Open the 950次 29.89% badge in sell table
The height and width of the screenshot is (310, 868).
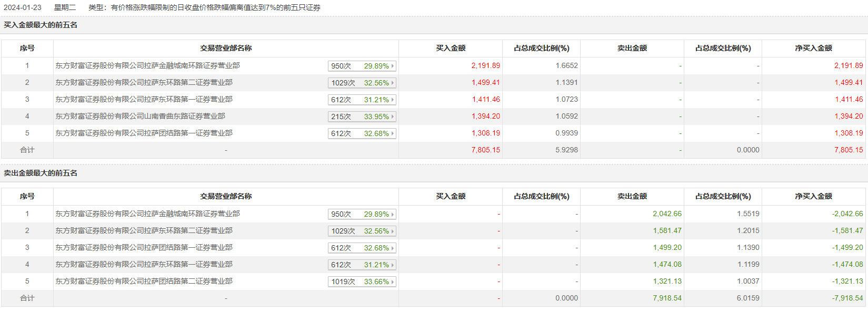coord(362,215)
